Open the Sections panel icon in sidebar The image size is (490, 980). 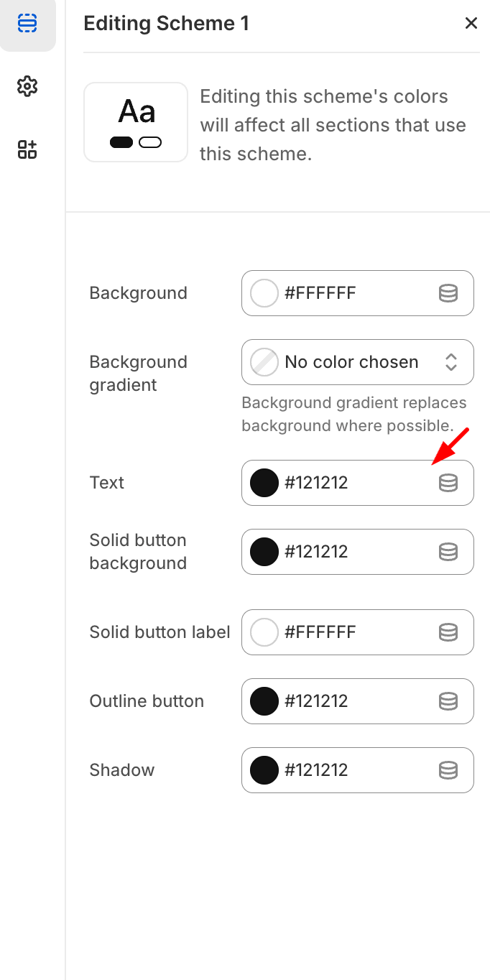27,24
